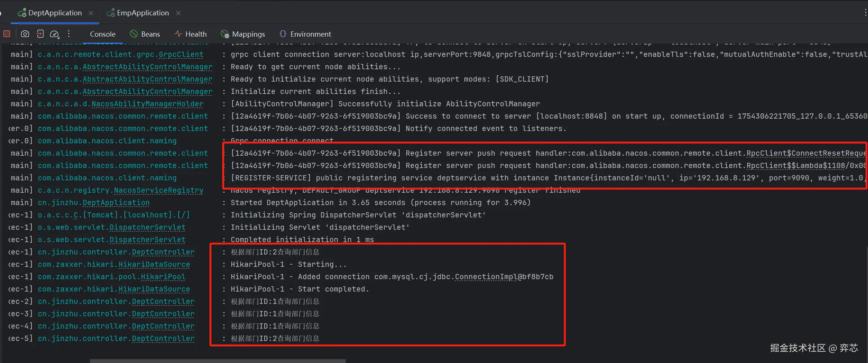The image size is (868, 363).
Task: Open the cn.jinzhu.DeptApplication class link
Action: click(116, 202)
